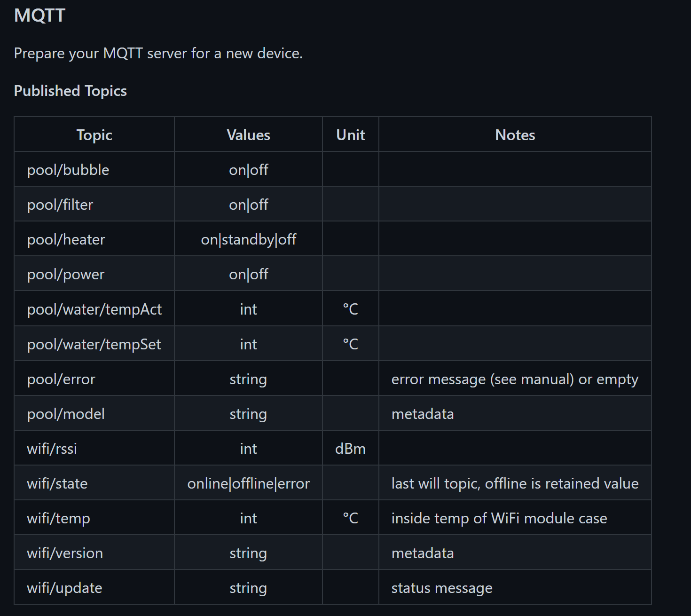Viewport: 691px width, 616px height.
Task: Click the dBm unit in wifi/rssi row
Action: coord(350,449)
